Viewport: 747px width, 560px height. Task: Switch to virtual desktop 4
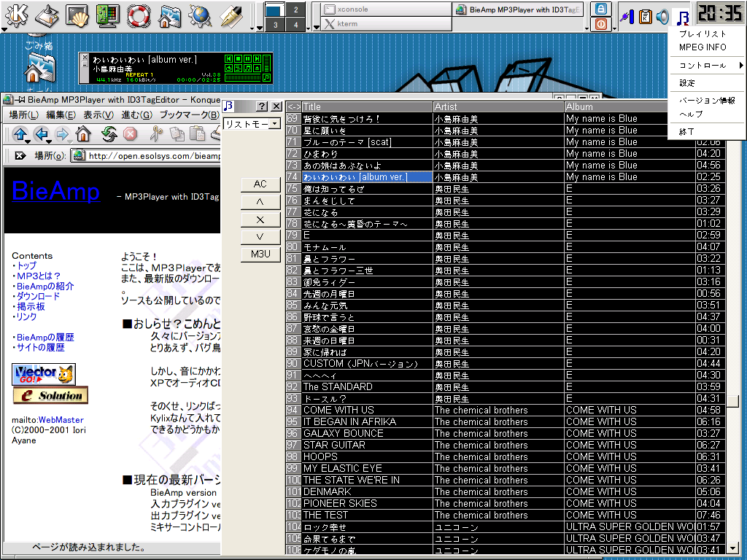coord(295,25)
